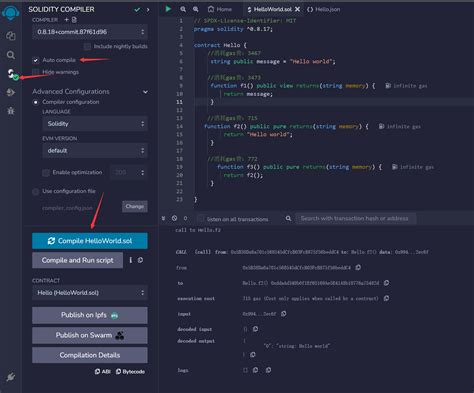Click 'infinite gas' hint beside function f3
Viewport: 474px width, 393px height.
[x=413, y=167]
